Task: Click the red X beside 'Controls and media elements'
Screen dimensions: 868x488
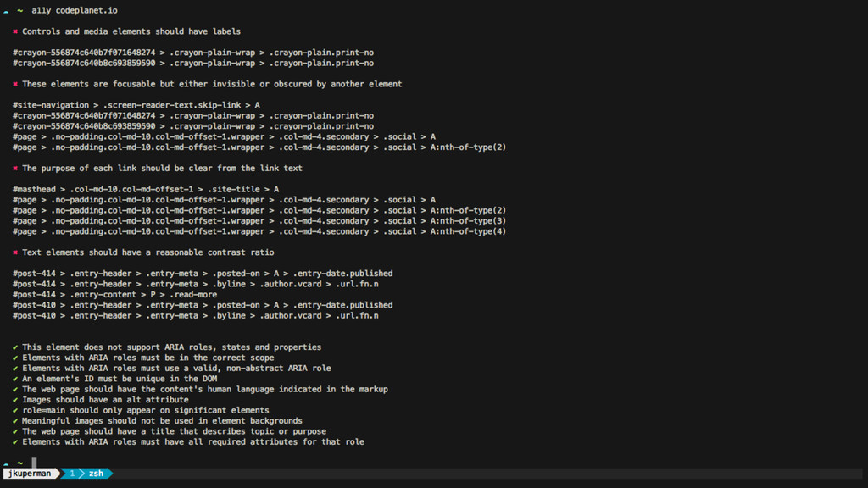Action: point(15,31)
